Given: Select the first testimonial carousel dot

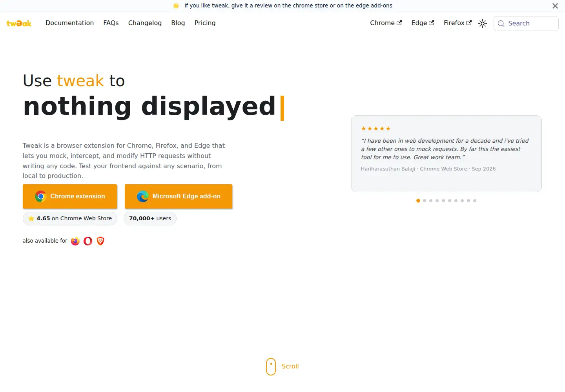Looking at the screenshot, I should 418,201.
